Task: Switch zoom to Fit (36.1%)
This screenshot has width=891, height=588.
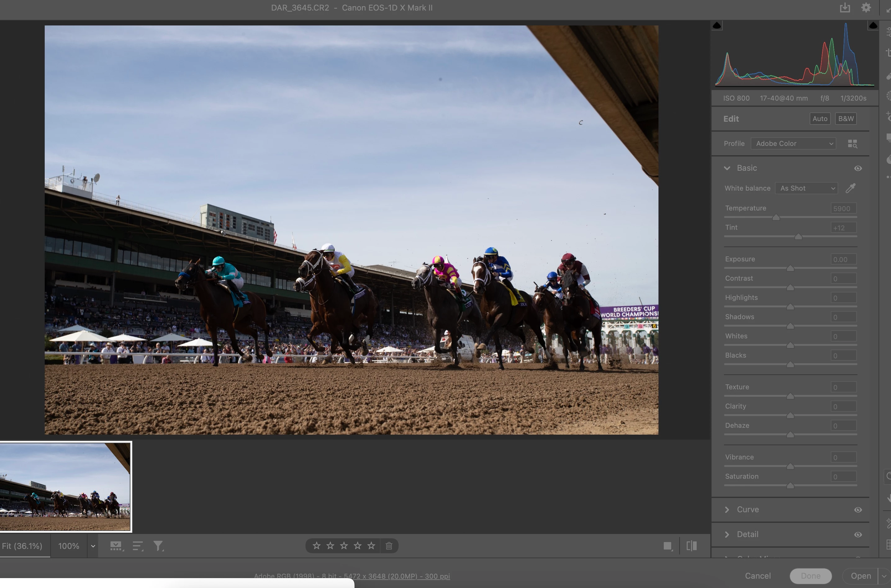Action: click(x=22, y=546)
